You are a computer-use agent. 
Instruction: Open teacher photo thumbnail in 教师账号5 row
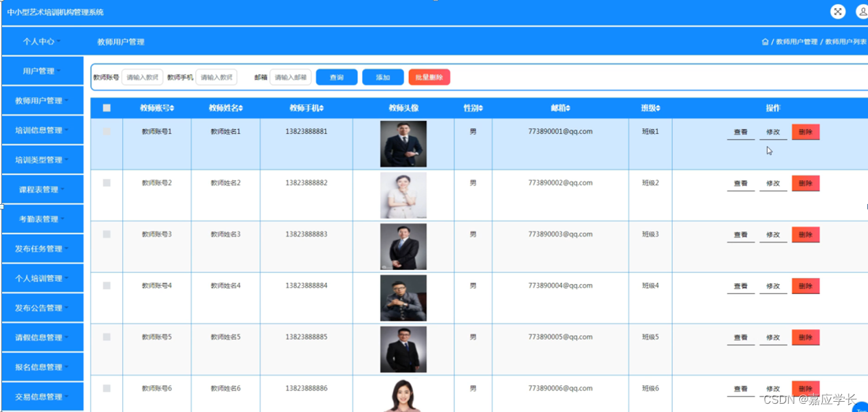coord(403,350)
